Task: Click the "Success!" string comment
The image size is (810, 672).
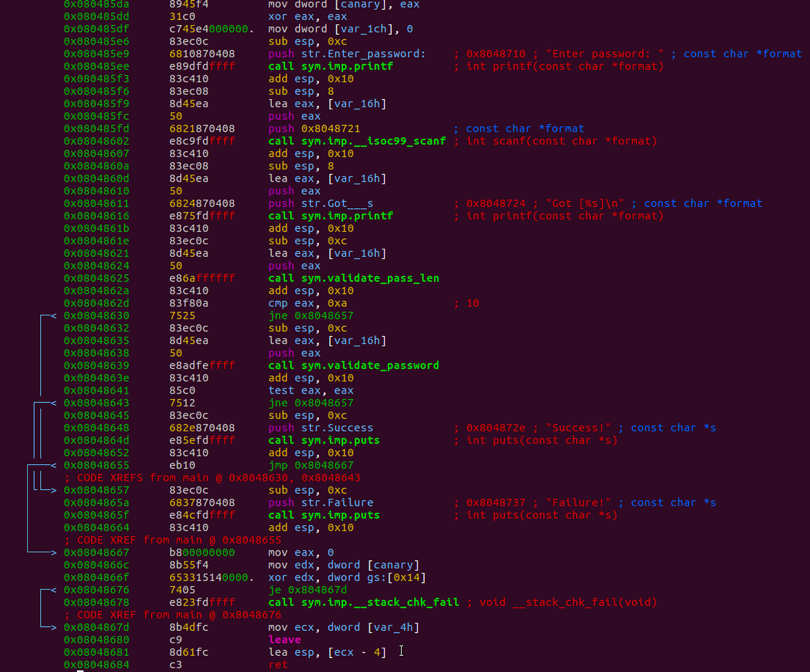Action: click(x=578, y=428)
